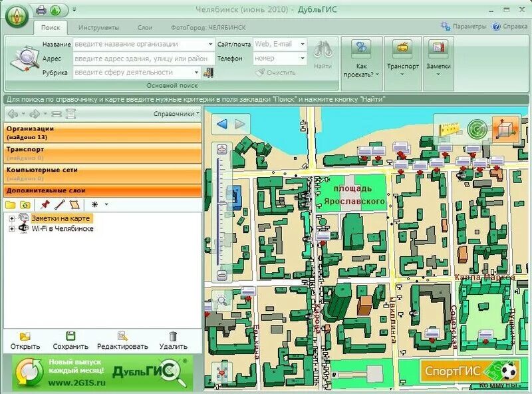Click the back arrow in directory panel

click(x=13, y=114)
